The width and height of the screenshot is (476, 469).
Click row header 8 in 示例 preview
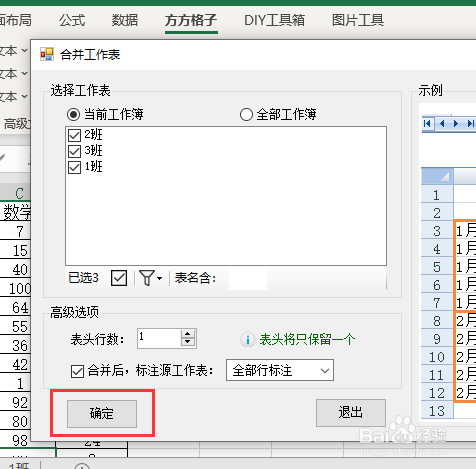point(437,320)
